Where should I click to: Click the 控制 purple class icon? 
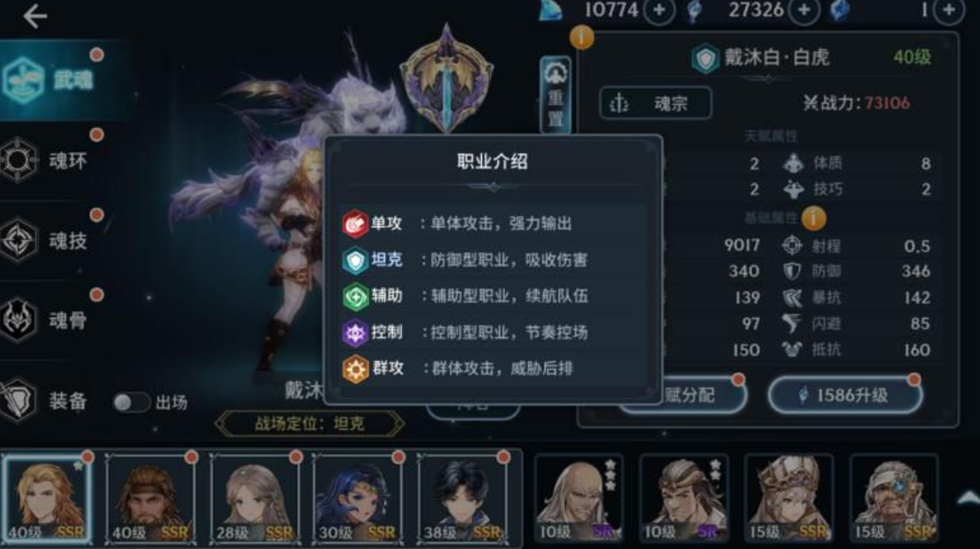355,332
